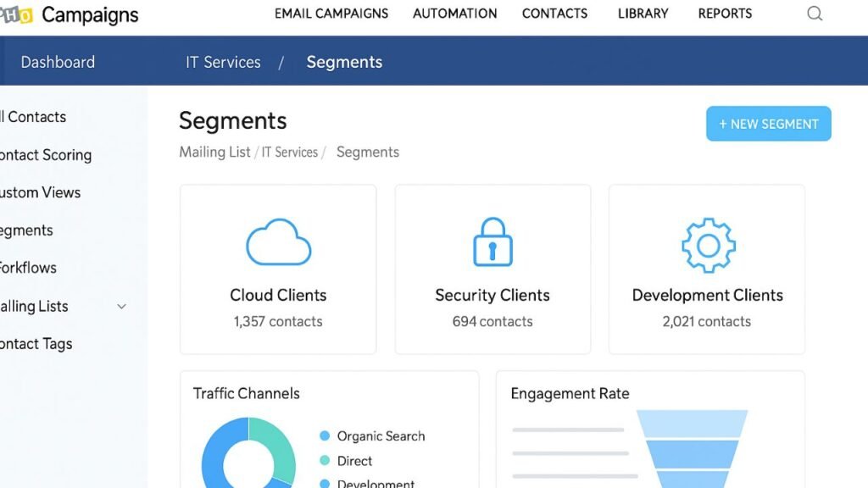The image size is (868, 488).
Task: Click the 2,021 contacts count
Action: pyautogui.click(x=706, y=321)
